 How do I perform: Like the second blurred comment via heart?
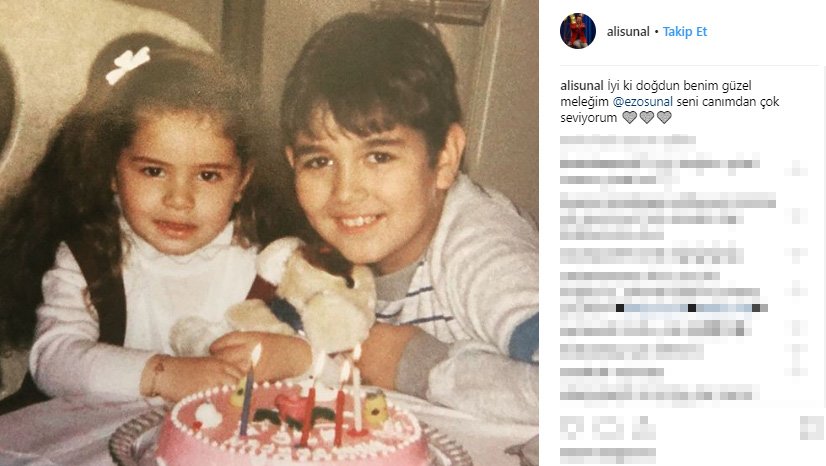point(798,216)
